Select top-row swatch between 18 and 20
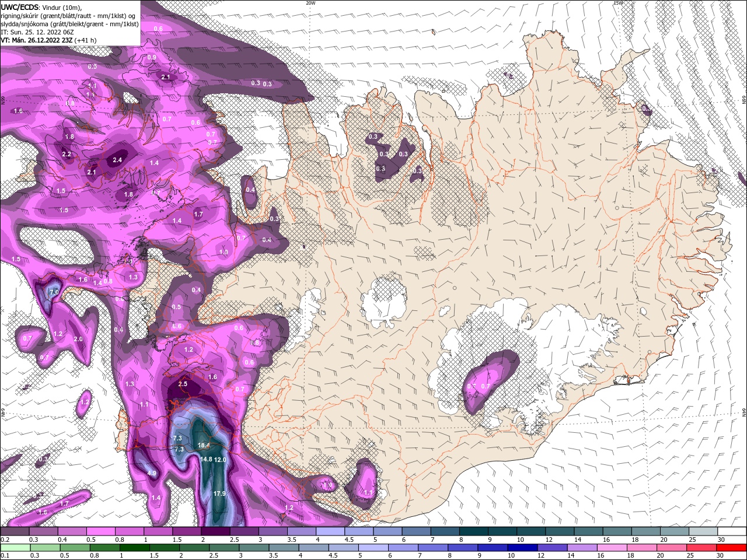Image resolution: width=747 pixels, height=560 pixels. [x=646, y=531]
